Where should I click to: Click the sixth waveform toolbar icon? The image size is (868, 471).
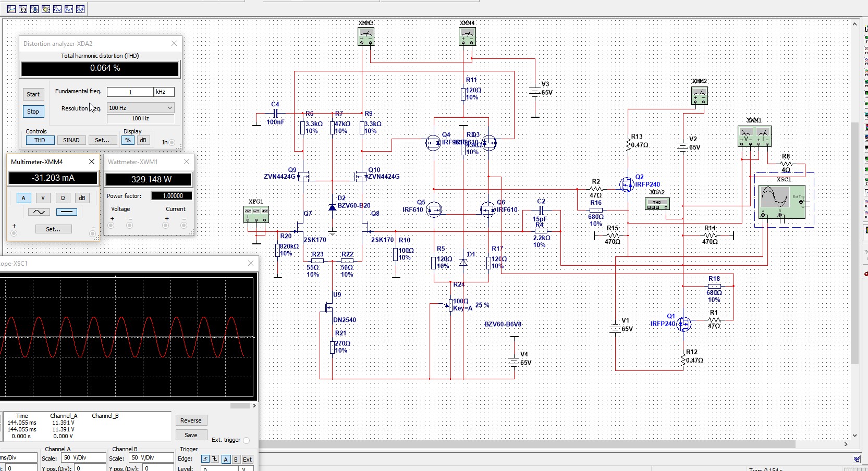(69, 9)
